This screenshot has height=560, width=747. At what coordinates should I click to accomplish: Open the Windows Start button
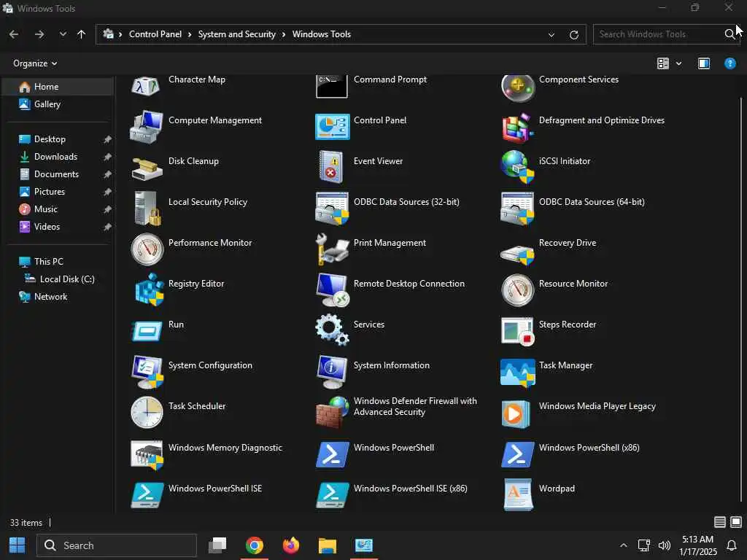(18, 545)
